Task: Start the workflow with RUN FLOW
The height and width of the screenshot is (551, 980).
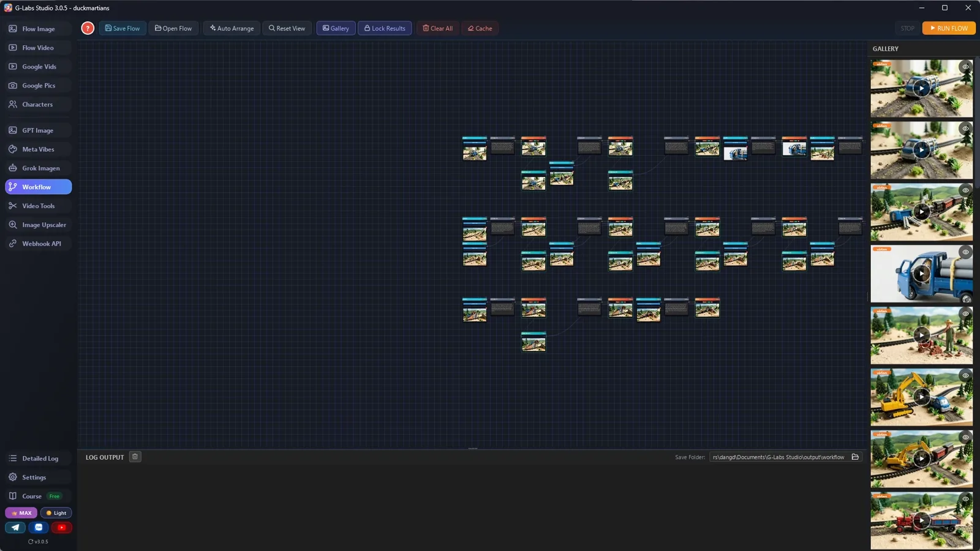Action: click(949, 28)
